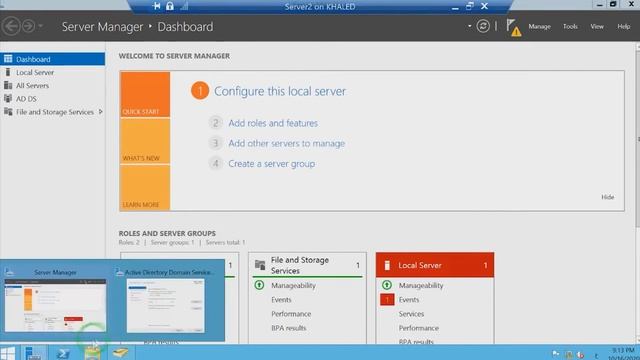Open the Learn More tile
Screen dimensions: 640x360
coord(145,188)
